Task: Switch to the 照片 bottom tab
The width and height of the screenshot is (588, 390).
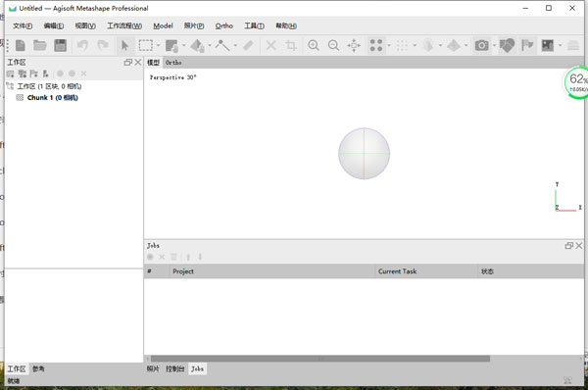Action: pos(153,369)
